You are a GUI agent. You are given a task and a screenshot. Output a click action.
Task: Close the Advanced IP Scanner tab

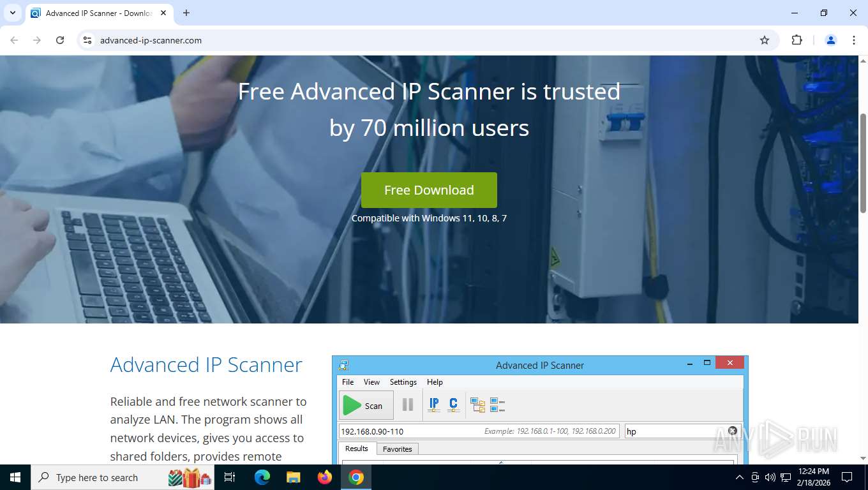pyautogui.click(x=163, y=13)
